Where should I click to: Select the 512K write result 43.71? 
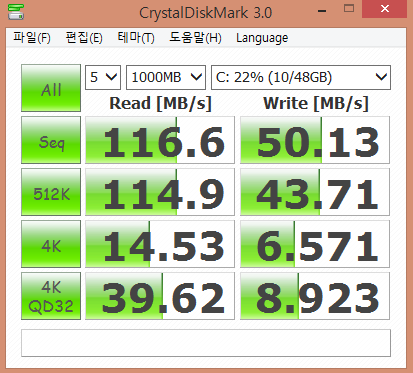[315, 192]
